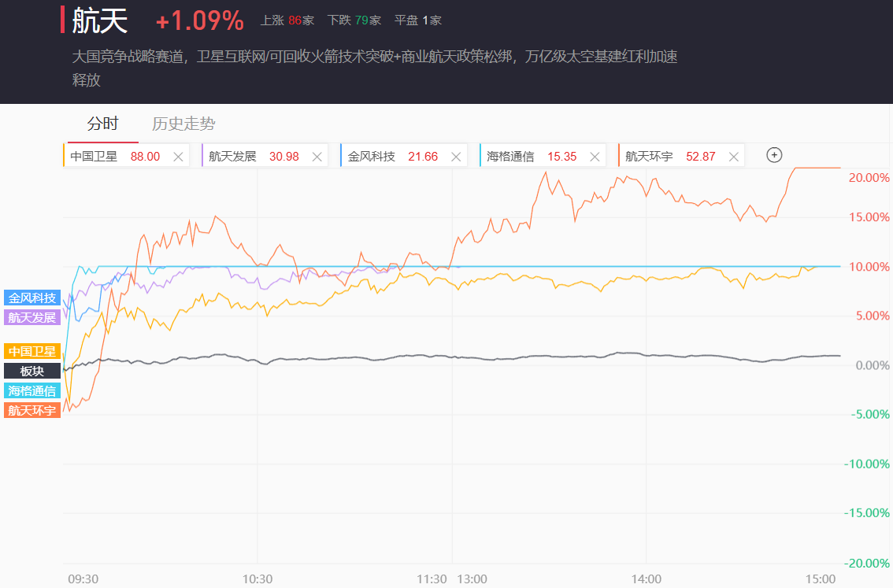Toggle the 金风科技 line legend label
The width and height of the screenshot is (893, 588).
(x=32, y=298)
